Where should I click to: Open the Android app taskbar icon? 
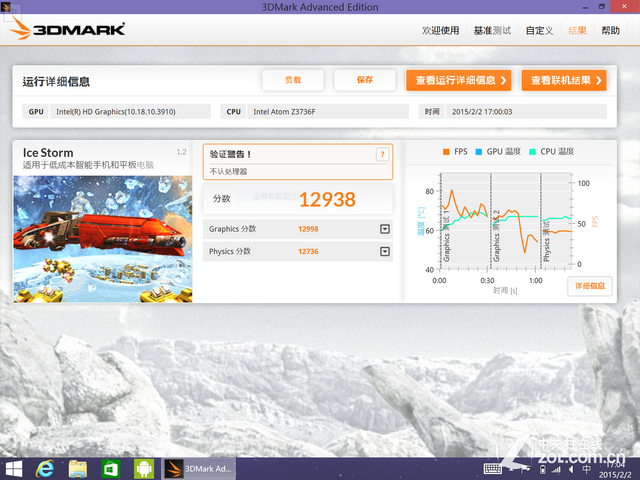pos(144,469)
